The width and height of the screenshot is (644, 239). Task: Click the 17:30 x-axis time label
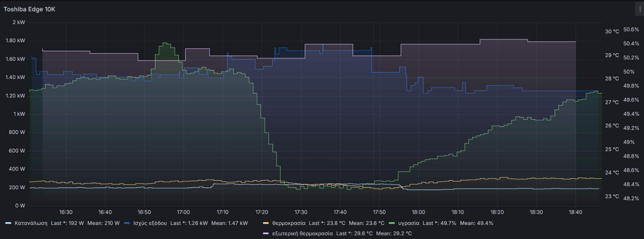(x=301, y=212)
